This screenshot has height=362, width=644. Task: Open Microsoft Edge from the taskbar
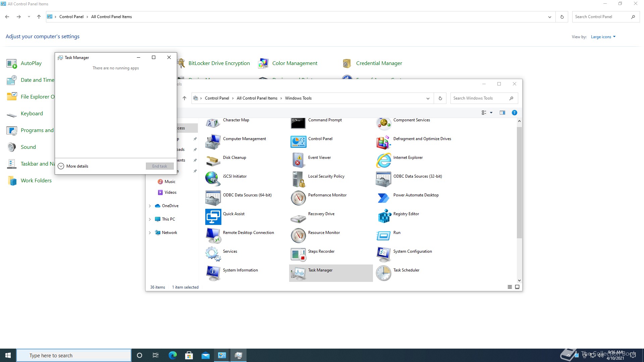pyautogui.click(x=172, y=355)
